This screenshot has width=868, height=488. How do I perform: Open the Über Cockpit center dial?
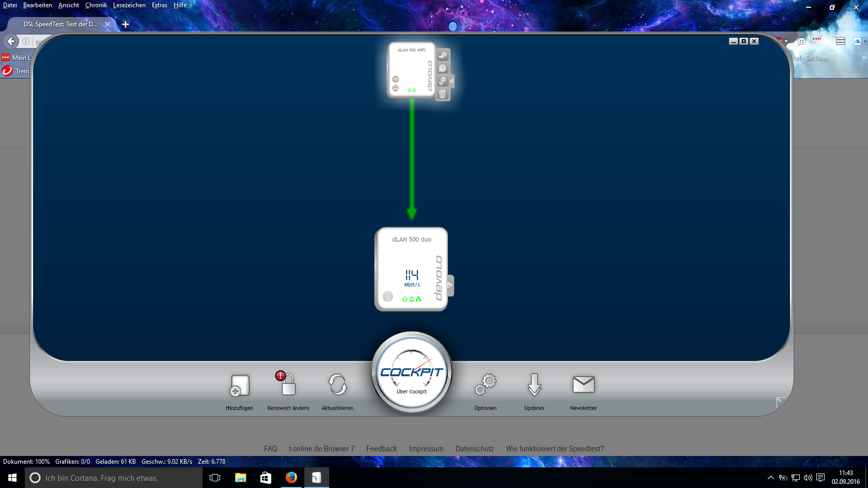pyautogui.click(x=412, y=372)
